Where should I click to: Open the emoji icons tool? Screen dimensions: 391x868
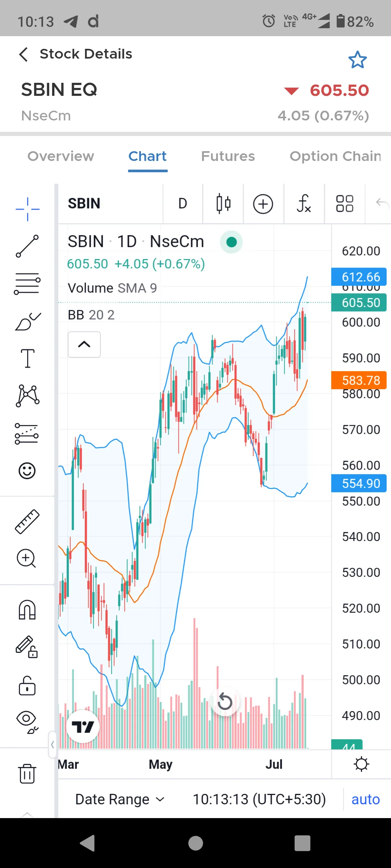click(x=27, y=471)
